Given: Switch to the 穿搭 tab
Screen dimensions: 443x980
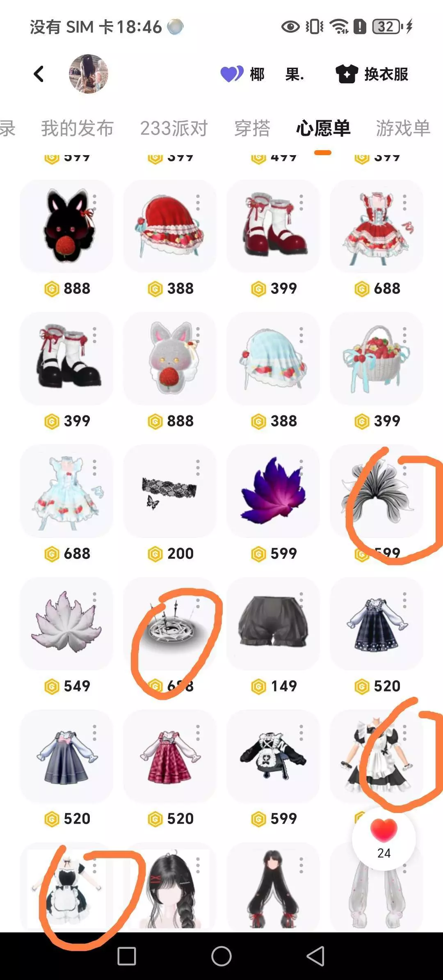Looking at the screenshot, I should coord(252,128).
